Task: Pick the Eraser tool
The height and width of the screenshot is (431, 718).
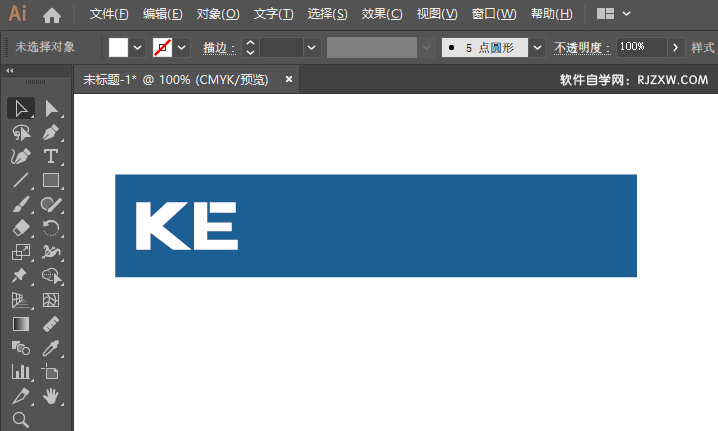Action: click(x=21, y=228)
